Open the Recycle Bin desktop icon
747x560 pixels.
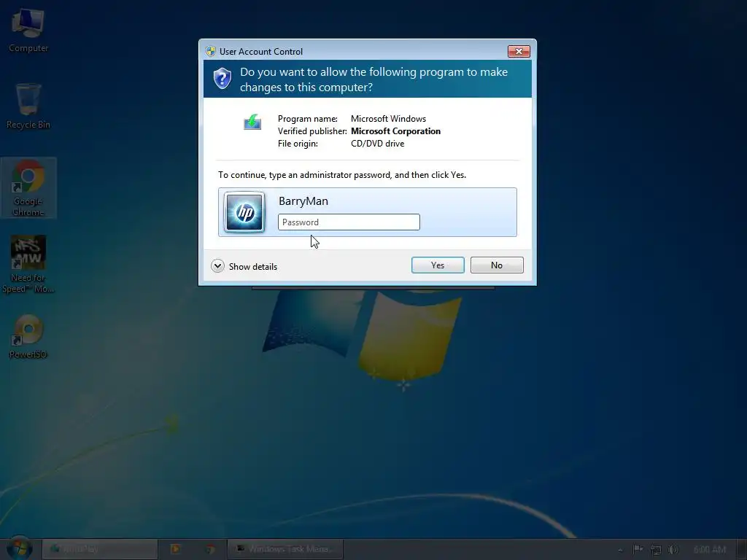point(28,106)
